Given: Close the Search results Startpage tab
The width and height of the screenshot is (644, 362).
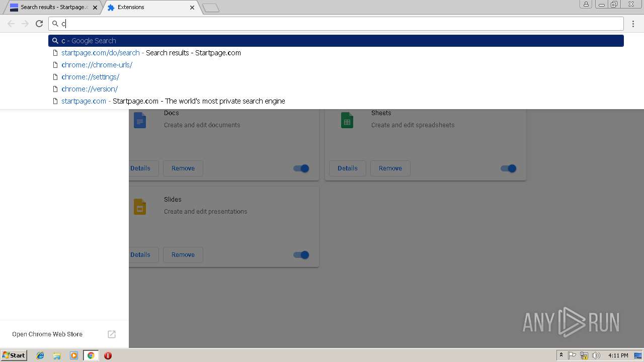Looking at the screenshot, I should tap(95, 8).
